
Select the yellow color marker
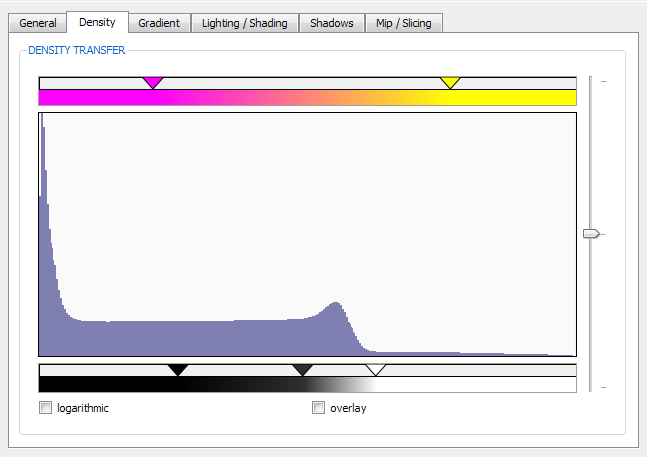pos(450,82)
